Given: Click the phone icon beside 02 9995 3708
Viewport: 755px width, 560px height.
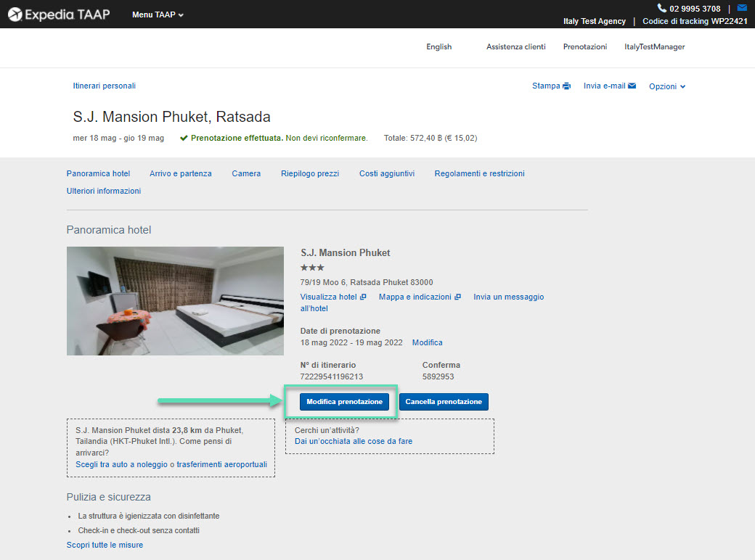Looking at the screenshot, I should (x=662, y=8).
